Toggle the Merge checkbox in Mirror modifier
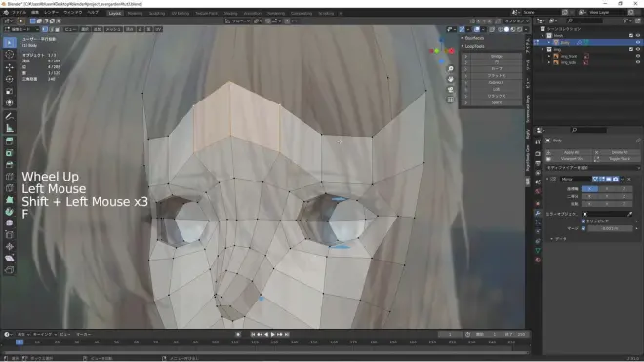This screenshot has width=644, height=362. 584,228
